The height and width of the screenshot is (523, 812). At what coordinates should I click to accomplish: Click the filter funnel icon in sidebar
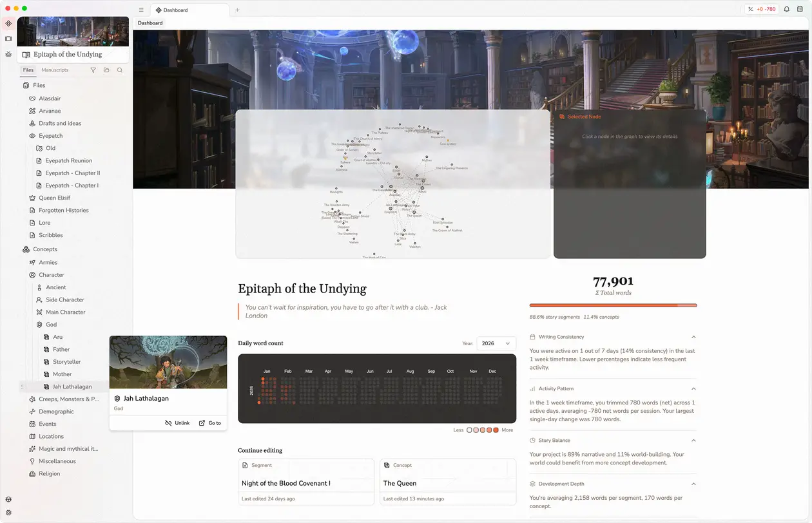pyautogui.click(x=93, y=70)
